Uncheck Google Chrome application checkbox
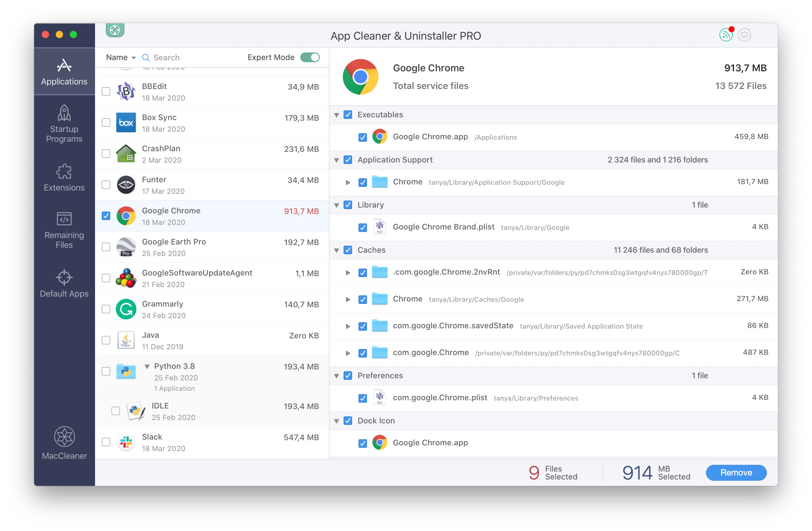 (106, 215)
